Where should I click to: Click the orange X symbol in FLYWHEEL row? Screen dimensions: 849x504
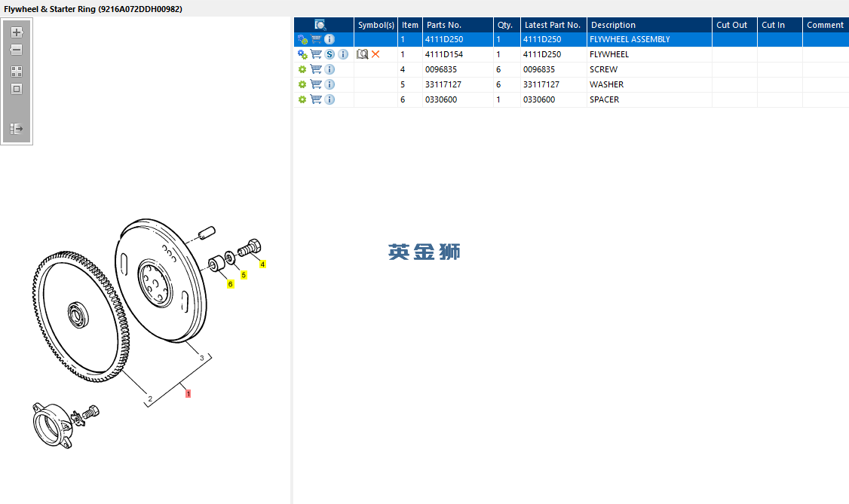(375, 54)
